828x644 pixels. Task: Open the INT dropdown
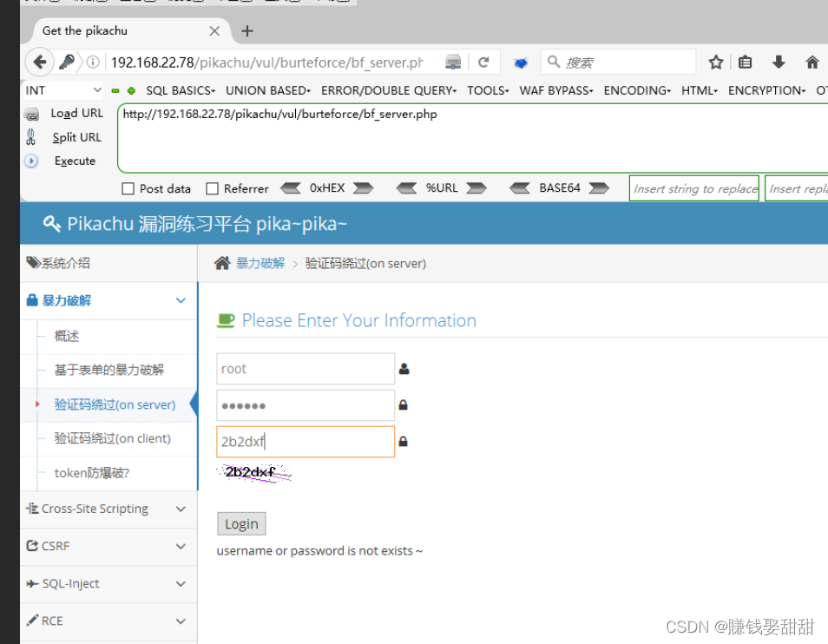tap(62, 90)
